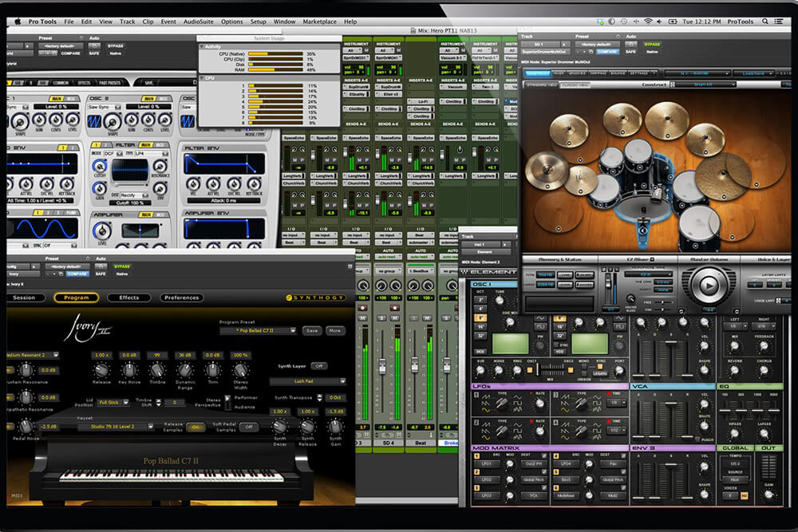Click the Element OSC 1 Tune knob

500,301
